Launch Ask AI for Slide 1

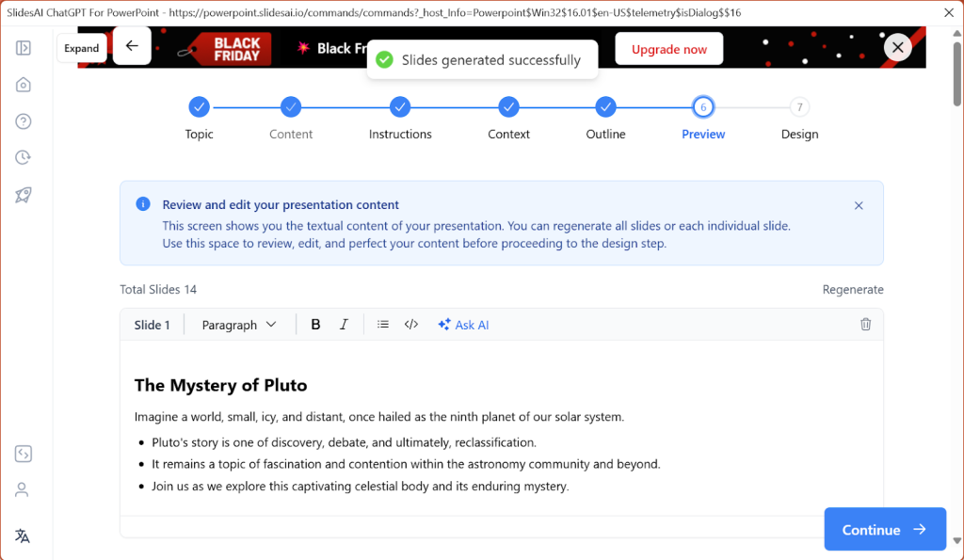463,324
